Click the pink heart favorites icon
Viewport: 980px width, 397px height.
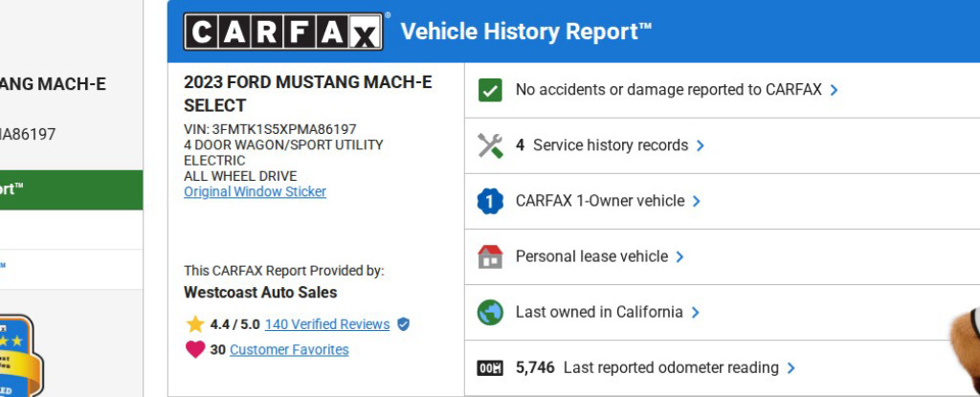[x=195, y=349]
